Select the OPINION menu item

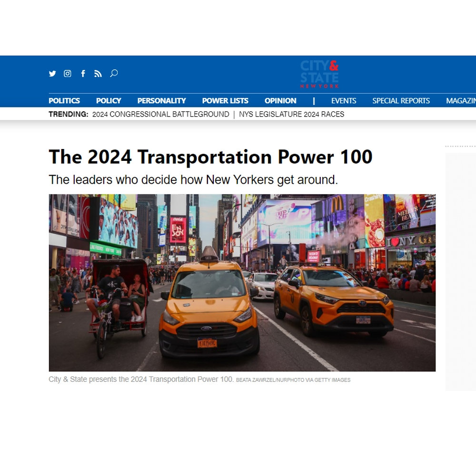[280, 100]
